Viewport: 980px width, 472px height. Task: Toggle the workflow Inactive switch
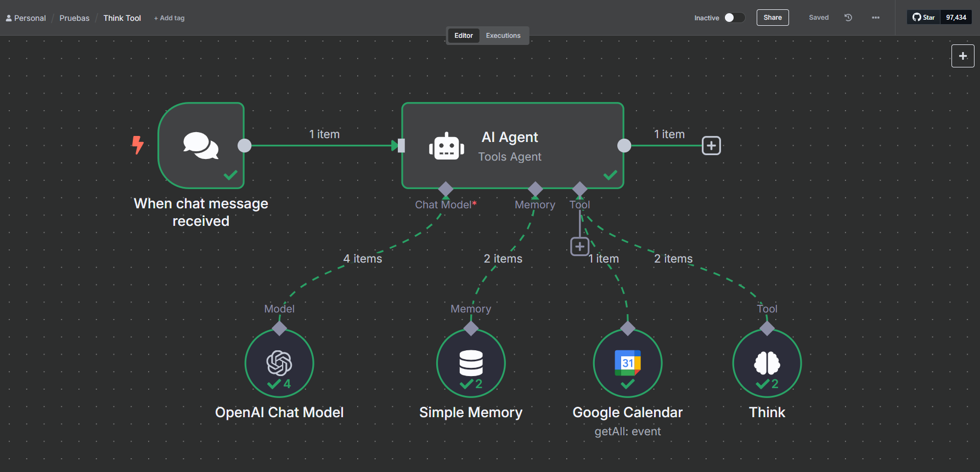coord(734,18)
